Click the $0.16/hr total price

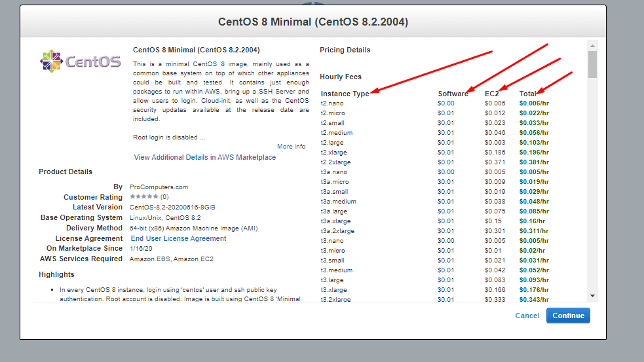click(x=532, y=221)
